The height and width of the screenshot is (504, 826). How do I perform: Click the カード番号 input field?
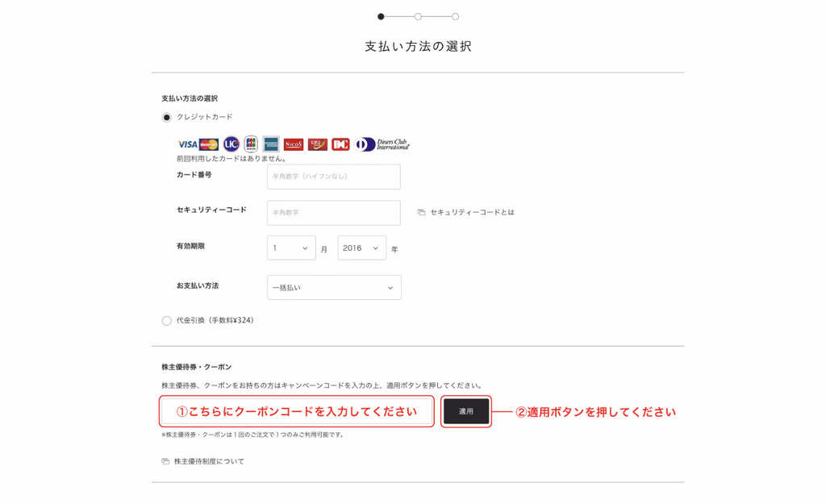pos(333,177)
